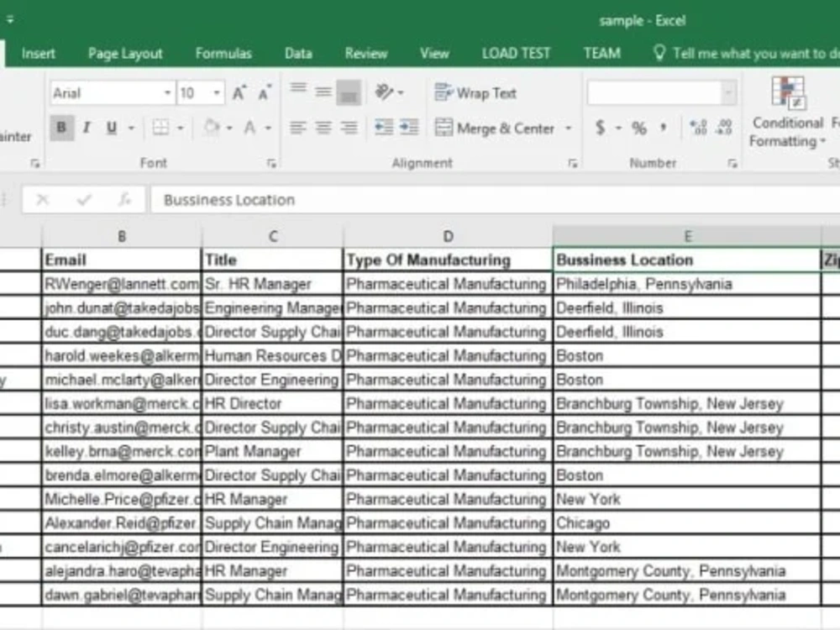This screenshot has width=840, height=630.
Task: Open the TEAM ribbon tab
Action: coord(602,53)
